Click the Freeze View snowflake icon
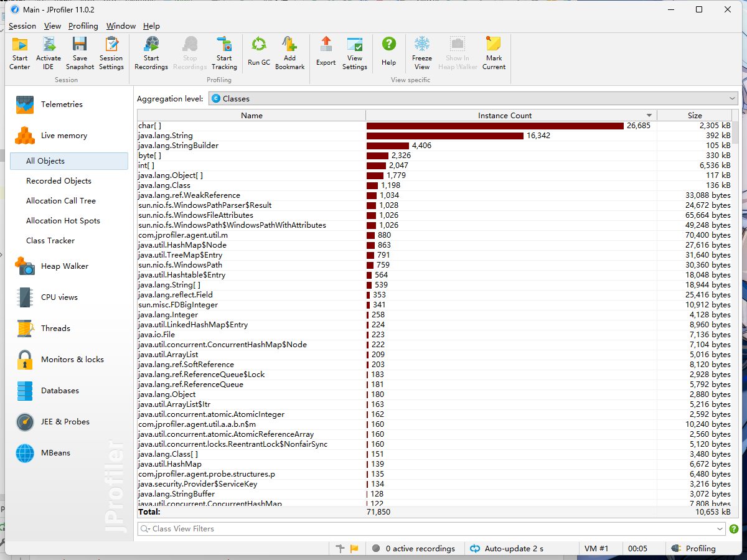This screenshot has height=560, width=747. (422, 53)
